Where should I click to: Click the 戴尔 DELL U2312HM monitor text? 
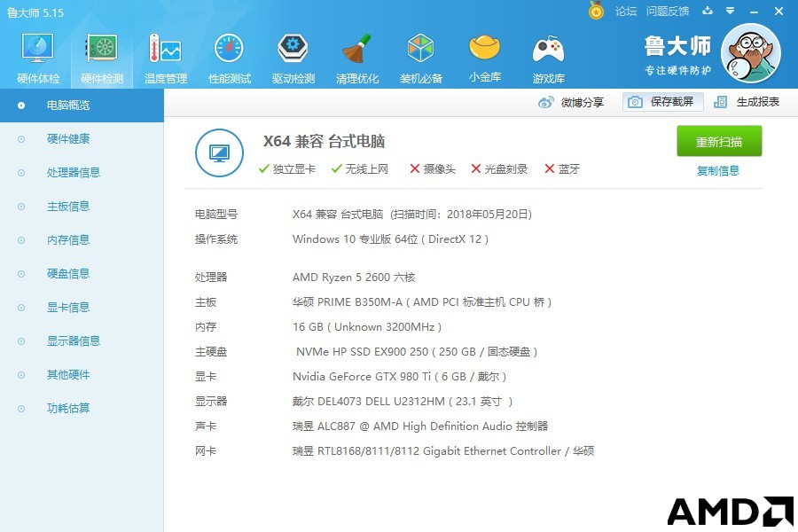tap(402, 402)
